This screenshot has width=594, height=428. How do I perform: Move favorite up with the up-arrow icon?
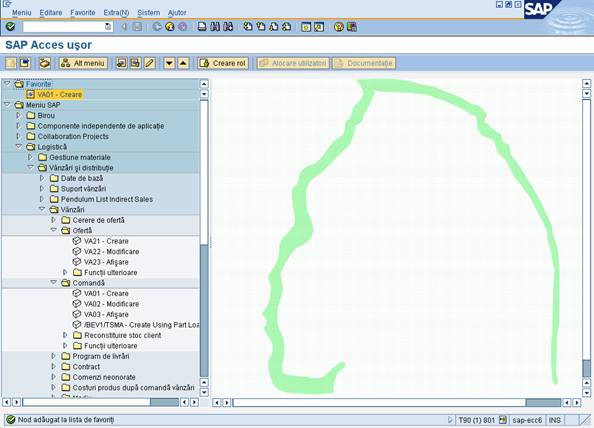183,63
